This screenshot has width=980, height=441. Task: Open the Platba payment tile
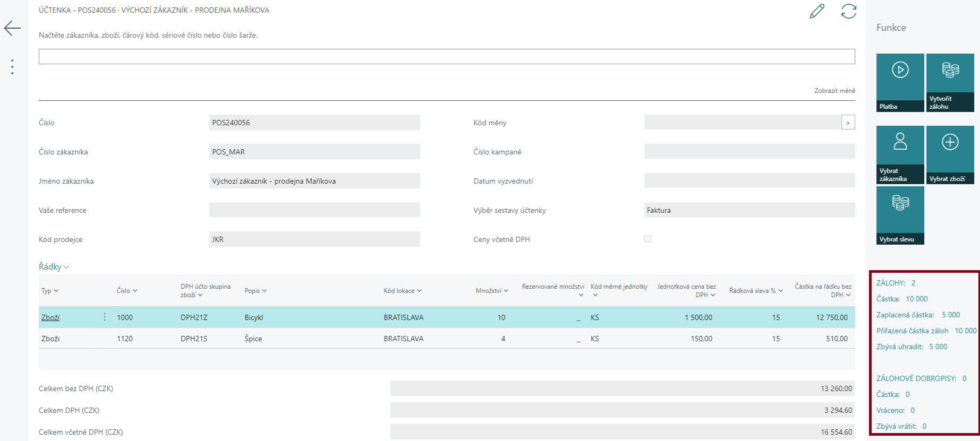point(900,83)
